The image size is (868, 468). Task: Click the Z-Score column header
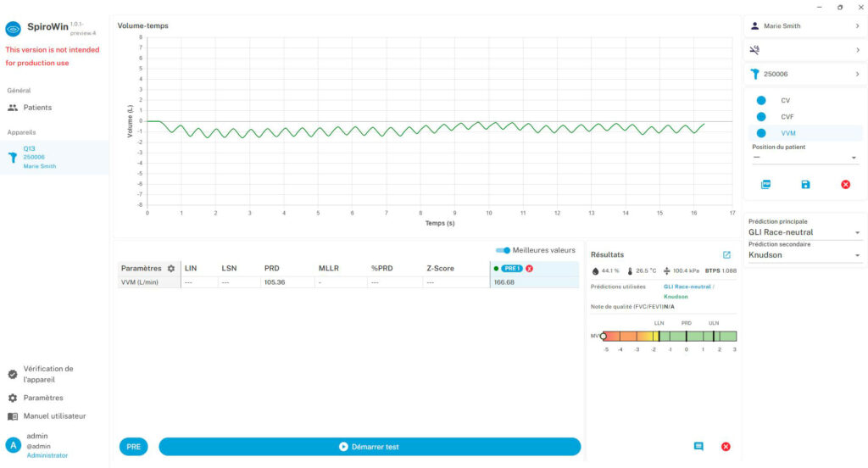pos(440,269)
